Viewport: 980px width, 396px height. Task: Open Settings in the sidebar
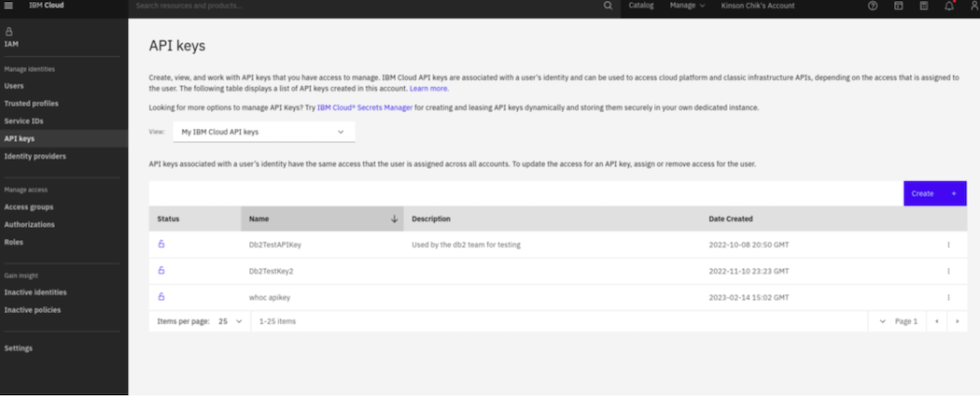tap(18, 348)
